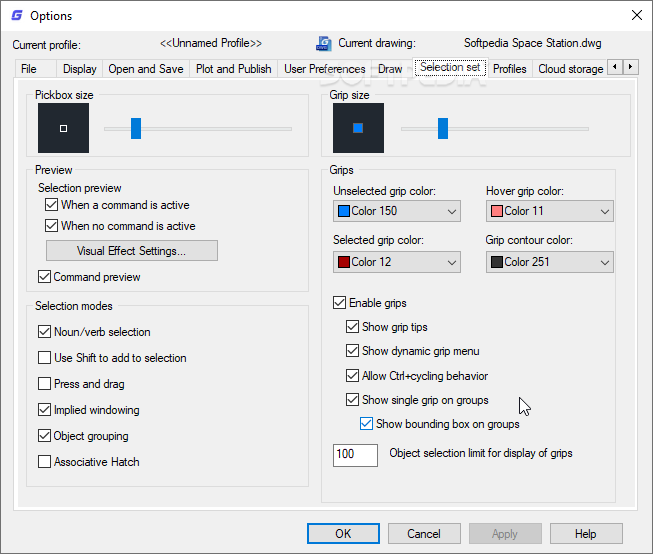
Task: Click the pink Color 11 swatch
Action: coord(496,211)
